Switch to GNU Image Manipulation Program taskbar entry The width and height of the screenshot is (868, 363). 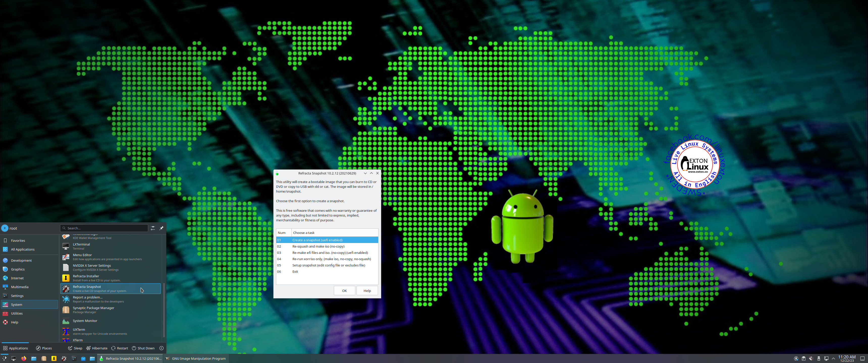click(196, 358)
